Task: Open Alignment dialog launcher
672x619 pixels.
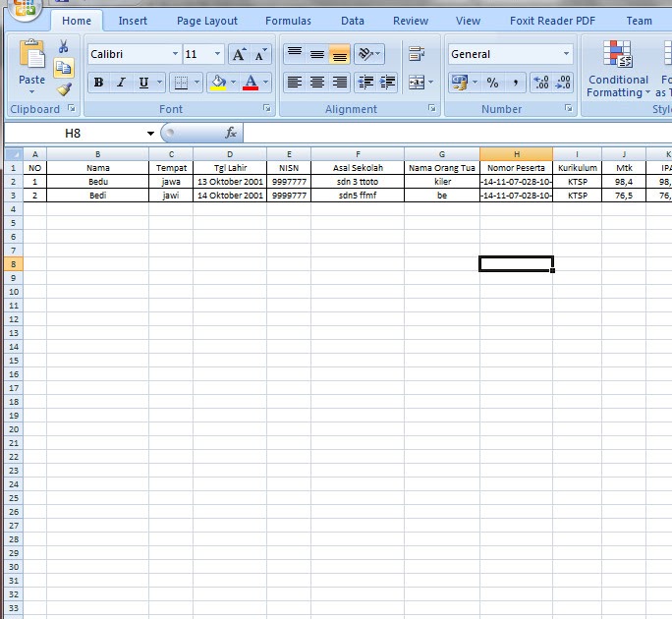Action: 432,109
